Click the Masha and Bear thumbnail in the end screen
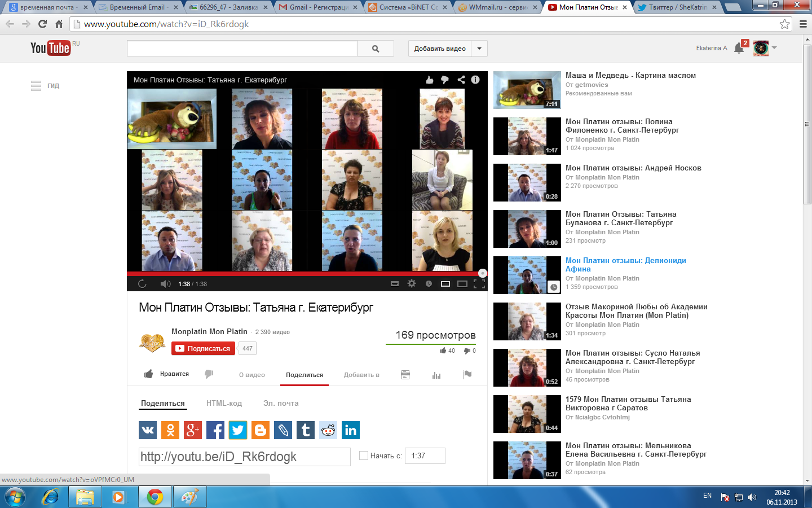Screen dimensions: 812x508 click(172, 119)
